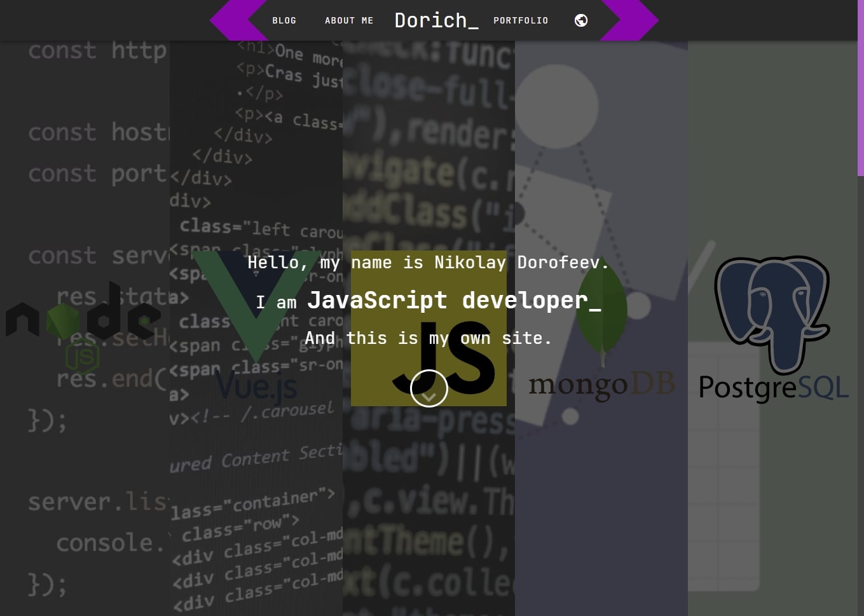Click the PostgreSQL elephant logo
The image size is (864, 616).
click(772, 311)
